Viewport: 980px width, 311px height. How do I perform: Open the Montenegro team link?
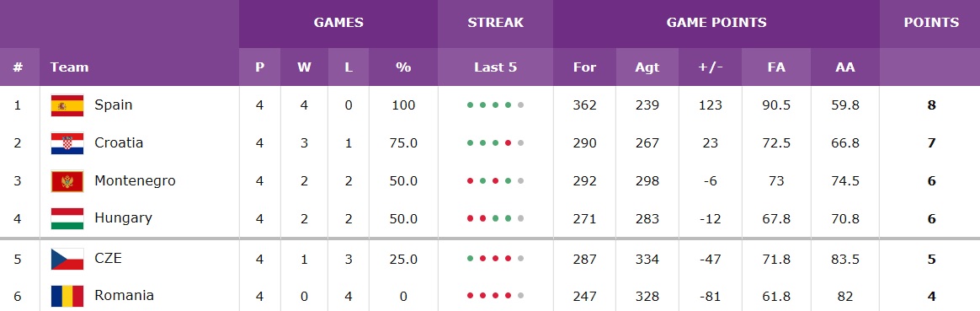tap(135, 181)
